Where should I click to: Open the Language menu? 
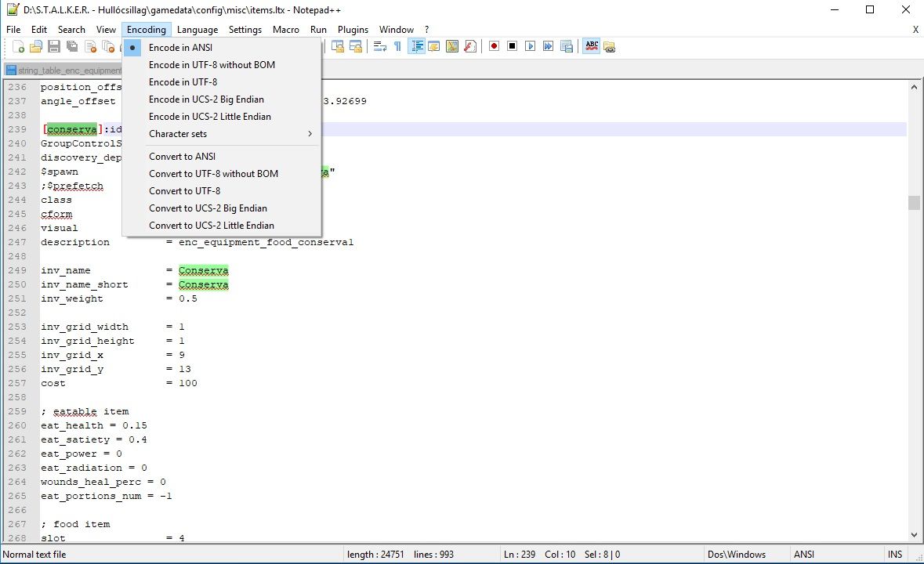point(197,30)
